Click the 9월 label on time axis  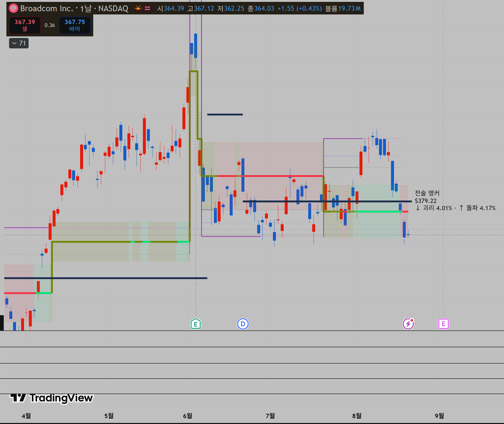(x=439, y=416)
